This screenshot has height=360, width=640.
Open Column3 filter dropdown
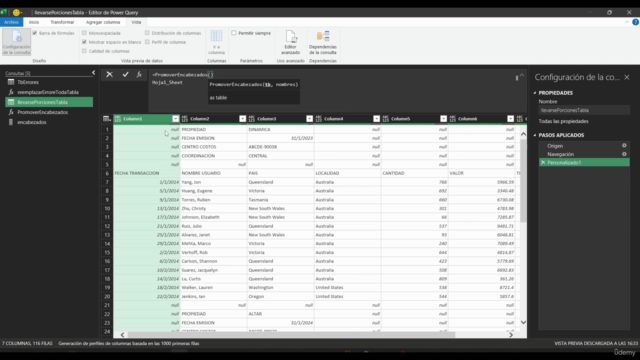point(309,119)
